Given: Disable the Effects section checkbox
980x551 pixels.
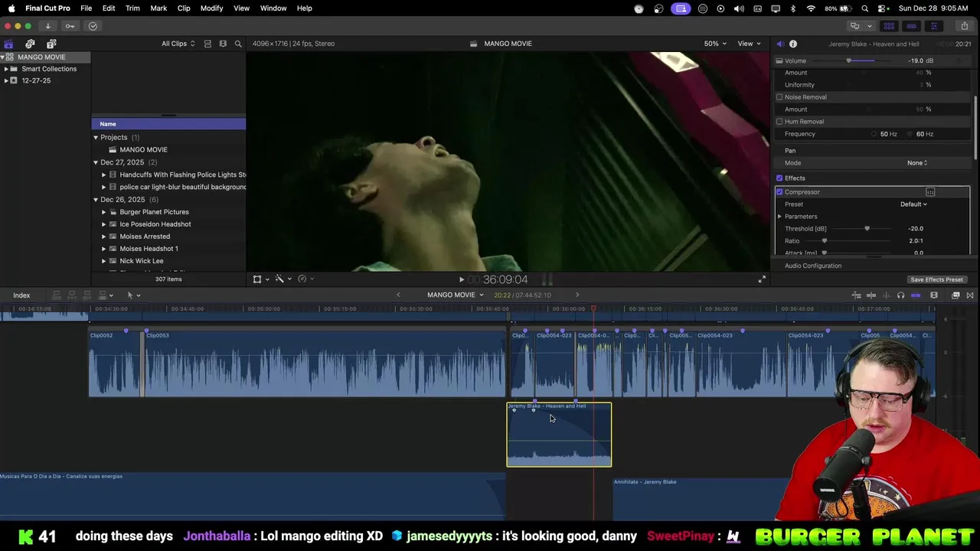Looking at the screenshot, I should click(x=779, y=178).
